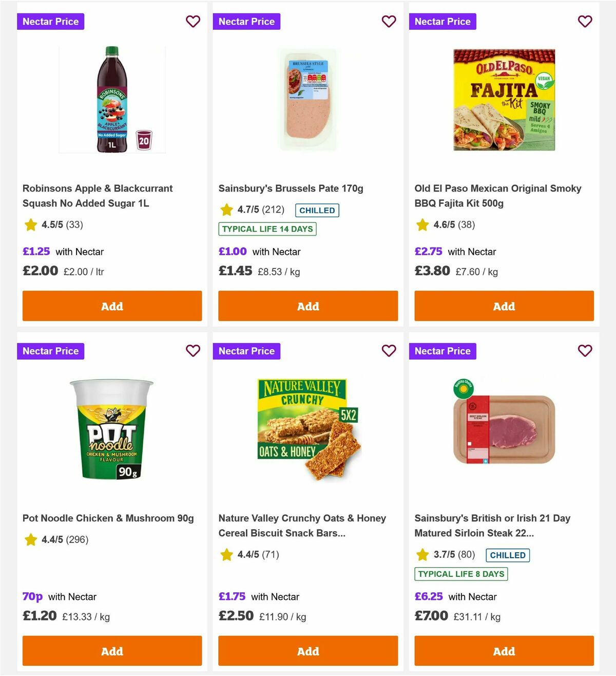Click the heart icon on Sainsbury's Brussels Pate
The height and width of the screenshot is (676, 616).
(x=389, y=22)
